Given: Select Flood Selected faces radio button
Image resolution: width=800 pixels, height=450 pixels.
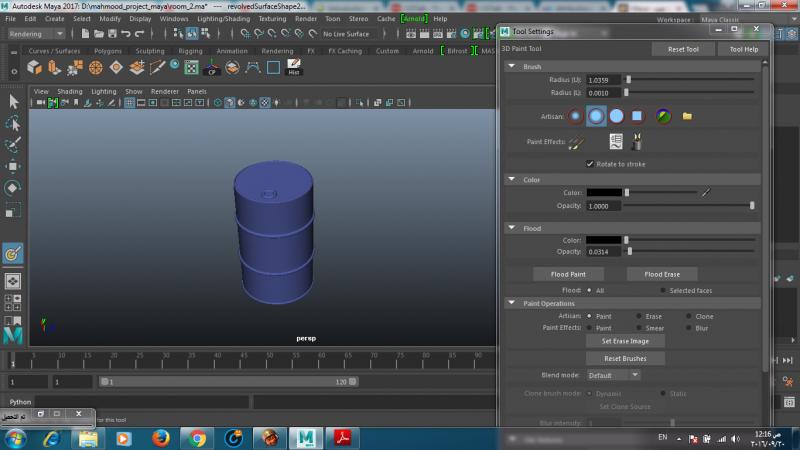Looking at the screenshot, I should click(663, 290).
